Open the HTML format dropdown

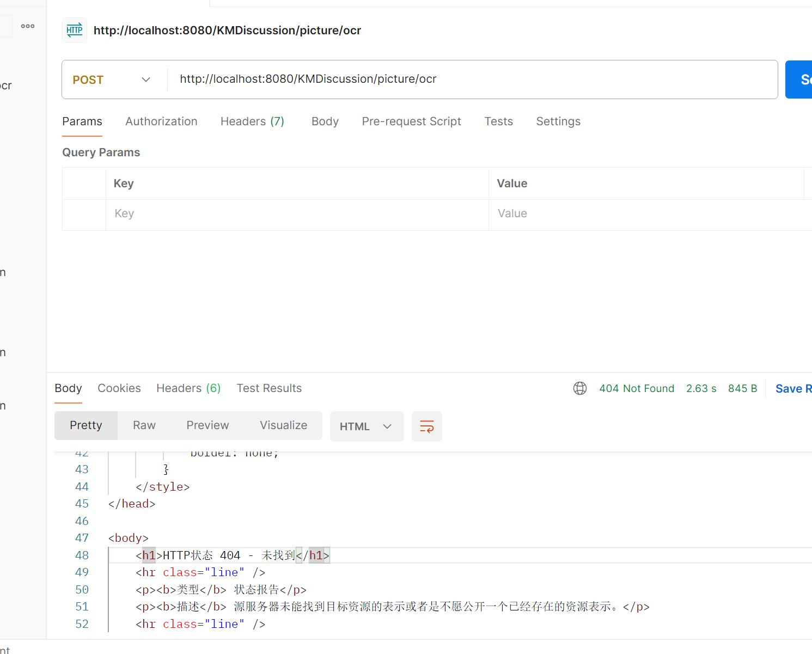367,426
